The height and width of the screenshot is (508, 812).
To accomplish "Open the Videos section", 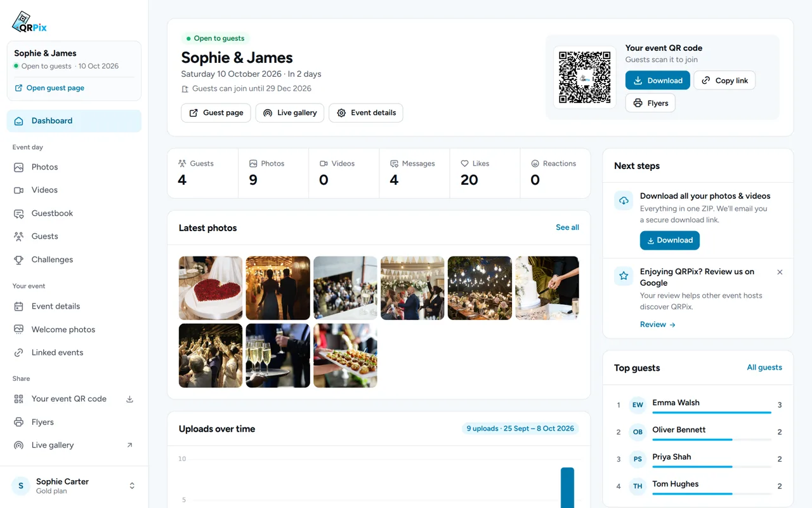I will 74,190.
